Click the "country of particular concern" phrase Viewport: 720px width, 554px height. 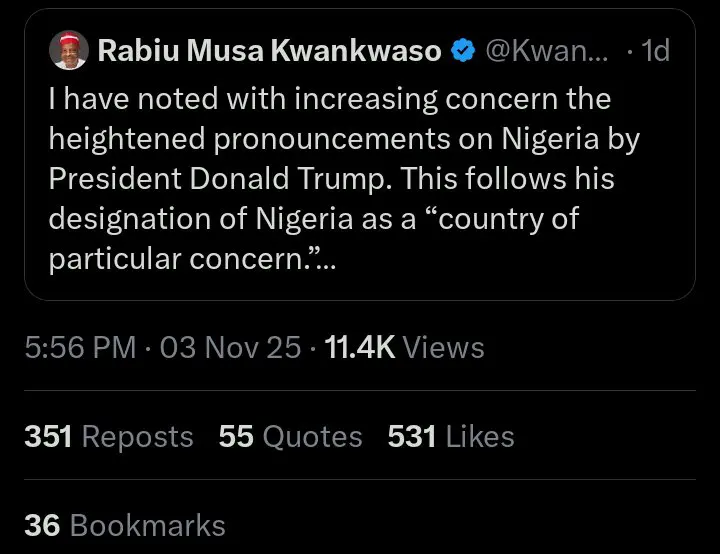click(400, 238)
